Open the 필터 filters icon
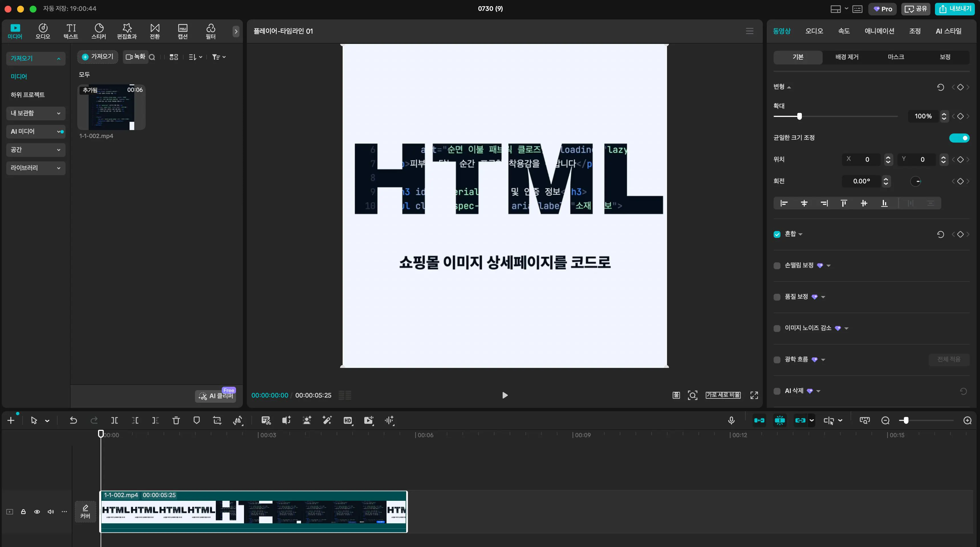 coord(211,31)
